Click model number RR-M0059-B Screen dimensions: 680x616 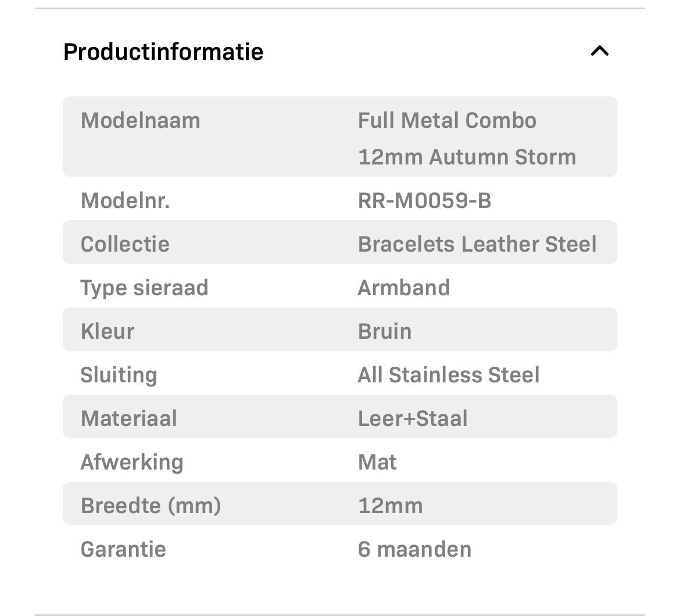tap(424, 201)
